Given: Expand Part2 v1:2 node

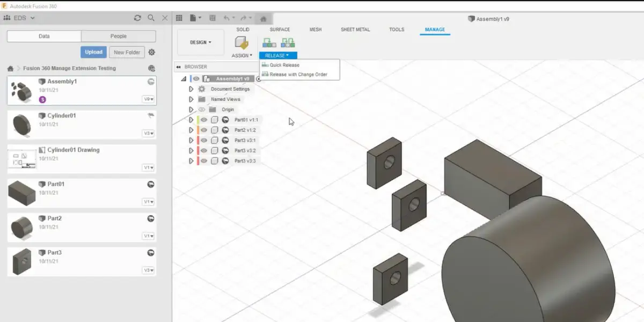Looking at the screenshot, I should click(191, 130).
